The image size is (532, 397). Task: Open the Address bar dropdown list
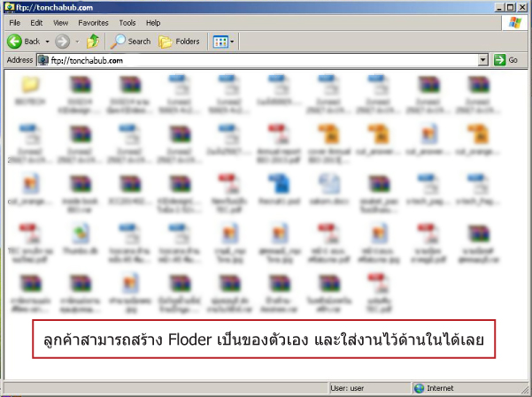(483, 60)
